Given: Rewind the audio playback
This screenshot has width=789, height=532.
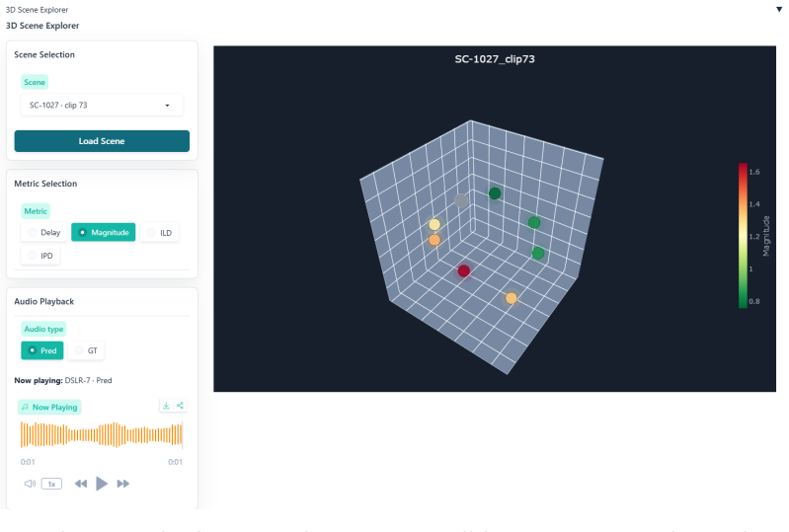Looking at the screenshot, I should click(x=81, y=484).
